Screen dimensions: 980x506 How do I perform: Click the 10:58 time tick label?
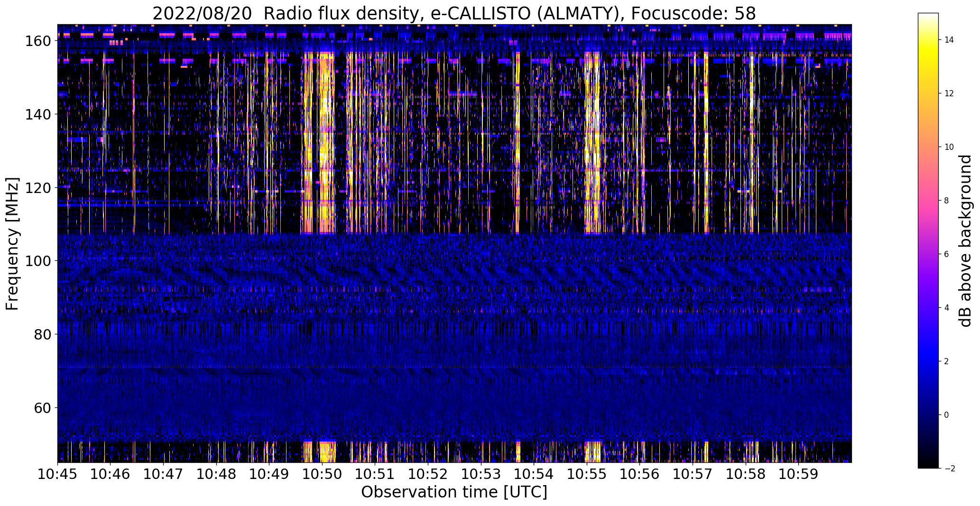(746, 473)
